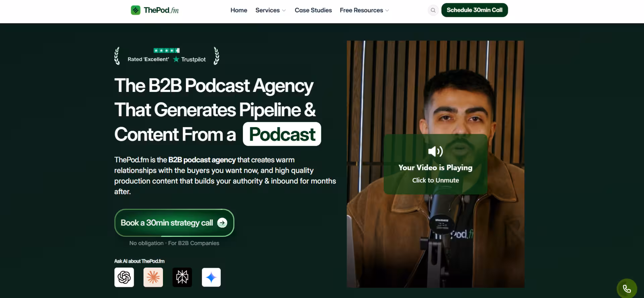Click 'No obligation · For B2B Companies' text

[174, 243]
